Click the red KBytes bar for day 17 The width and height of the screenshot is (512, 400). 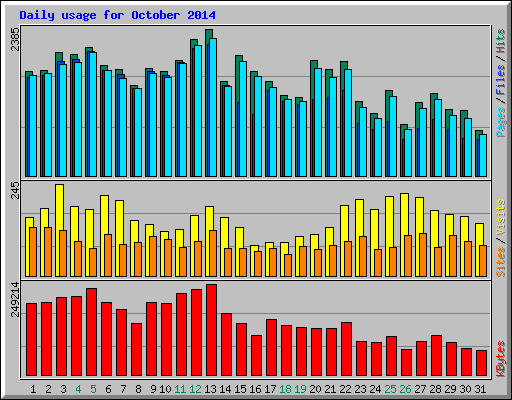coord(271,348)
